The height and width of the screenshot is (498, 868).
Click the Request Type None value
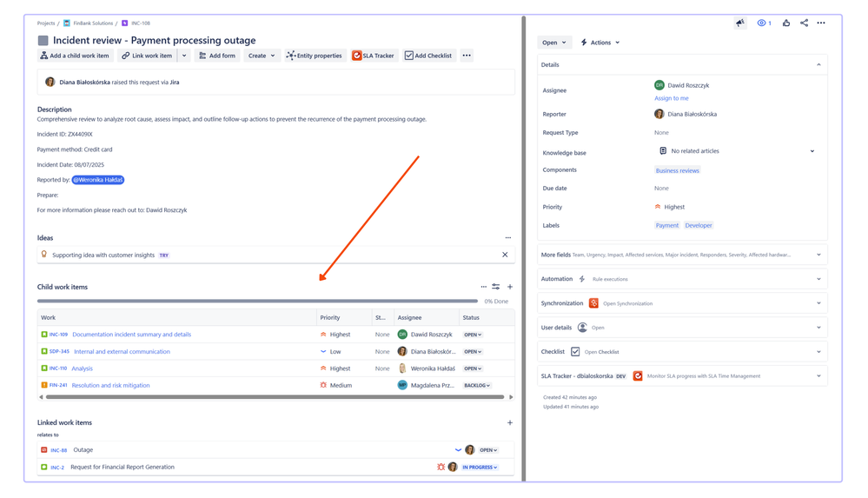[x=661, y=132]
